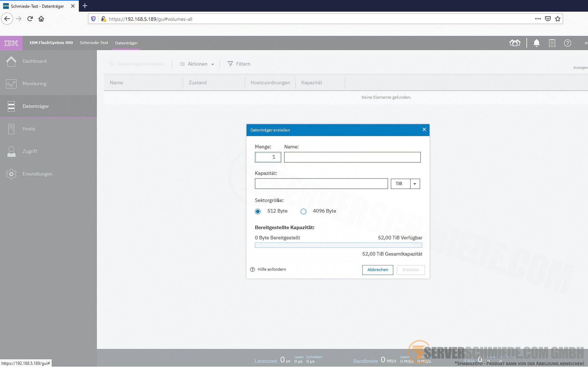Open the TiB capacity unit dropdown

(415, 184)
